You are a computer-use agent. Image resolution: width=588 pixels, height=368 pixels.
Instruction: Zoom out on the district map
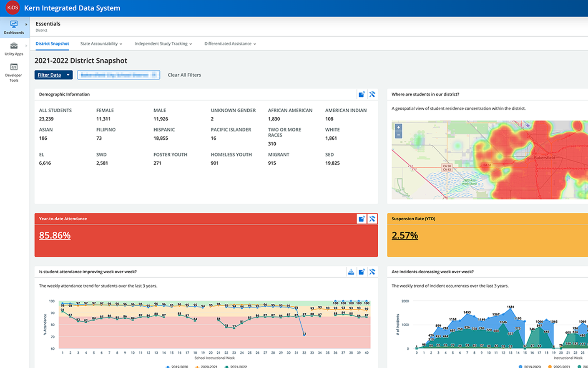[x=399, y=135]
